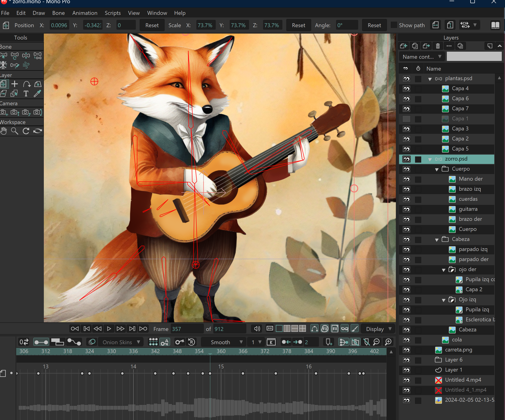505x420 pixels.
Task: Select the Text tool in Layer tools
Action: coord(26,93)
